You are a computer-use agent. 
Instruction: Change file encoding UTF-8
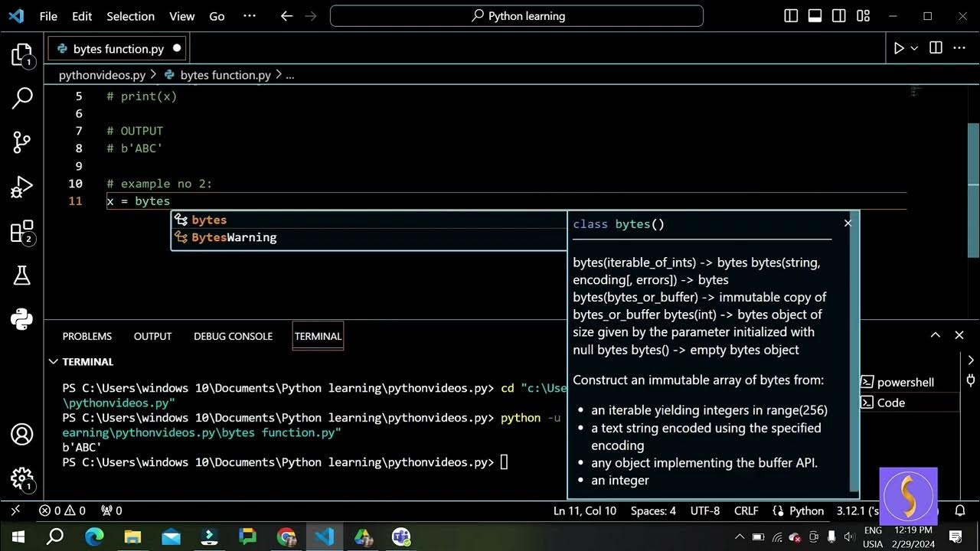pos(705,510)
